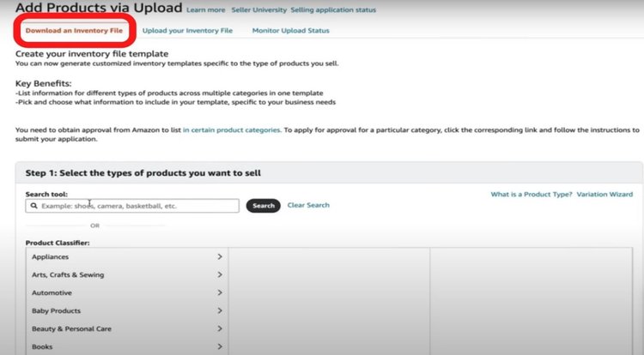This screenshot has height=355, width=644.
Task: Click the magnifier icon in search tool field
Action: [x=34, y=206]
